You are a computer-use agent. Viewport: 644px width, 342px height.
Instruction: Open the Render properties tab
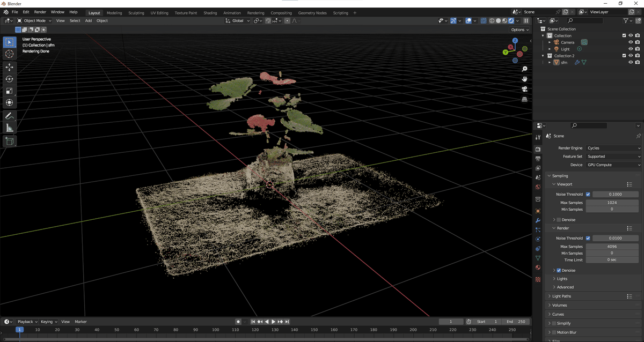[x=538, y=149]
